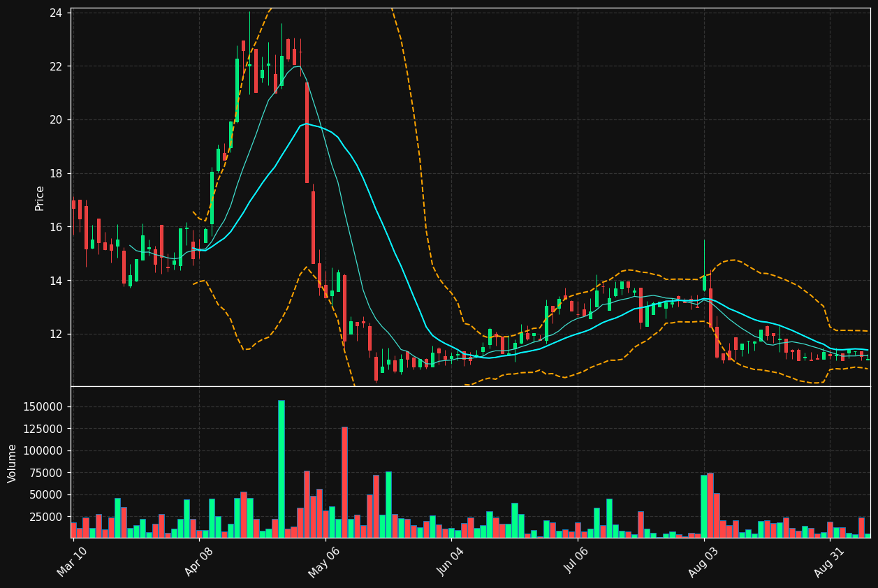Screen dimensions: 878x588
Task: Click the volume axis value 150000
Action: pos(44,407)
